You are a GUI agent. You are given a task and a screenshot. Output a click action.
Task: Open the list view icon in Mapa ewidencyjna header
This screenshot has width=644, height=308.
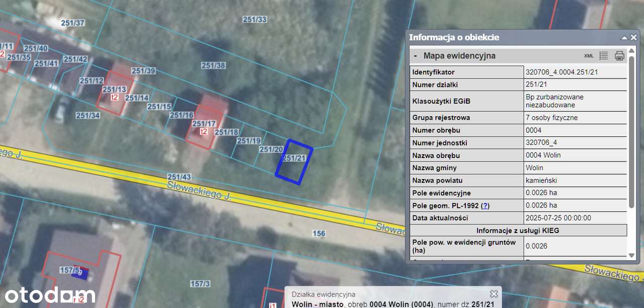[x=604, y=56]
